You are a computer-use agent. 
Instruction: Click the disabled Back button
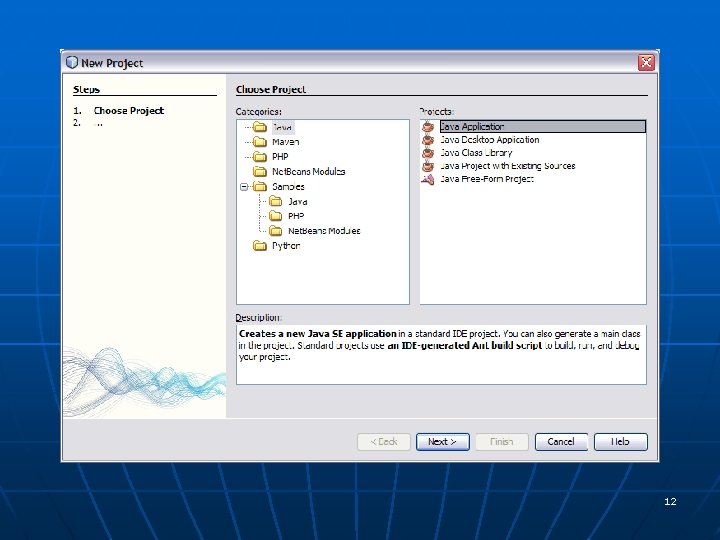coord(384,442)
